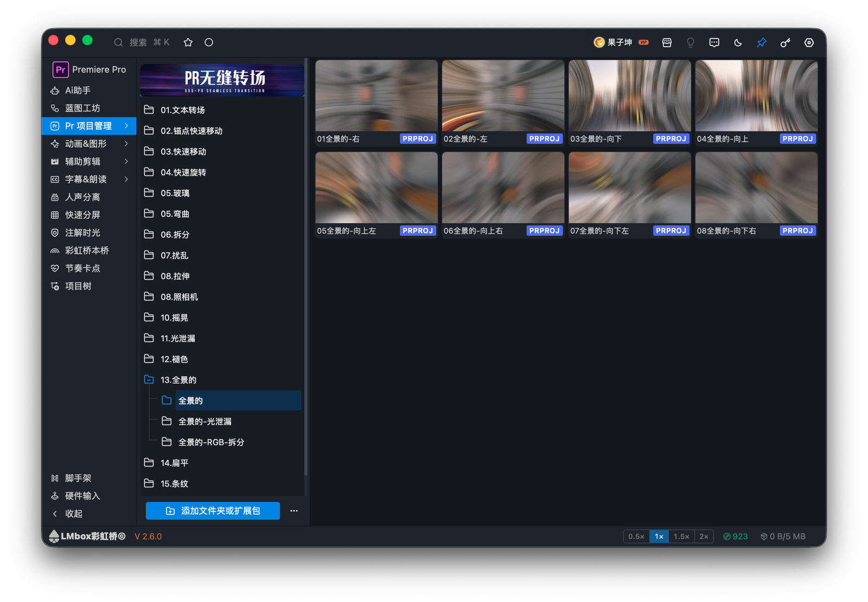868x602 pixels.
Task: Click the key icon in title bar
Action: click(x=785, y=42)
